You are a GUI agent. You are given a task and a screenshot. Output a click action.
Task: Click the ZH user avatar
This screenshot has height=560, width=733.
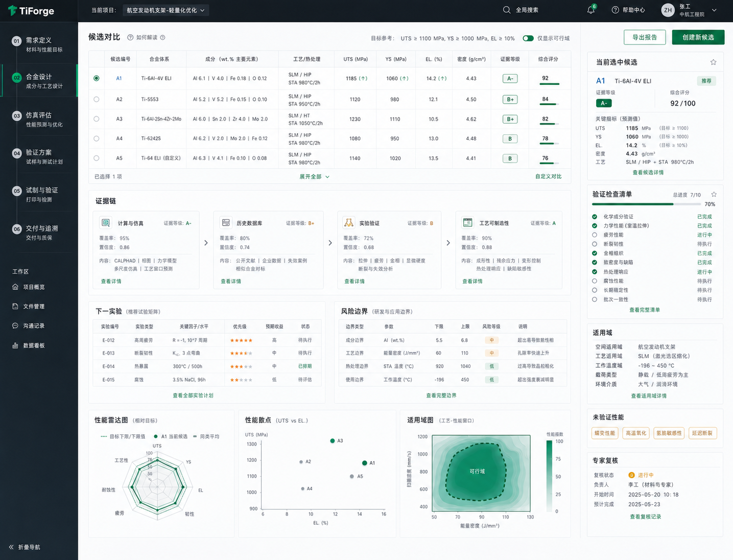tap(668, 10)
